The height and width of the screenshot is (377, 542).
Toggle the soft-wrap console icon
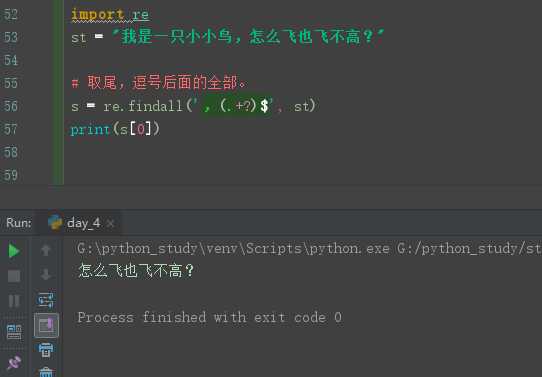pyautogui.click(x=46, y=300)
